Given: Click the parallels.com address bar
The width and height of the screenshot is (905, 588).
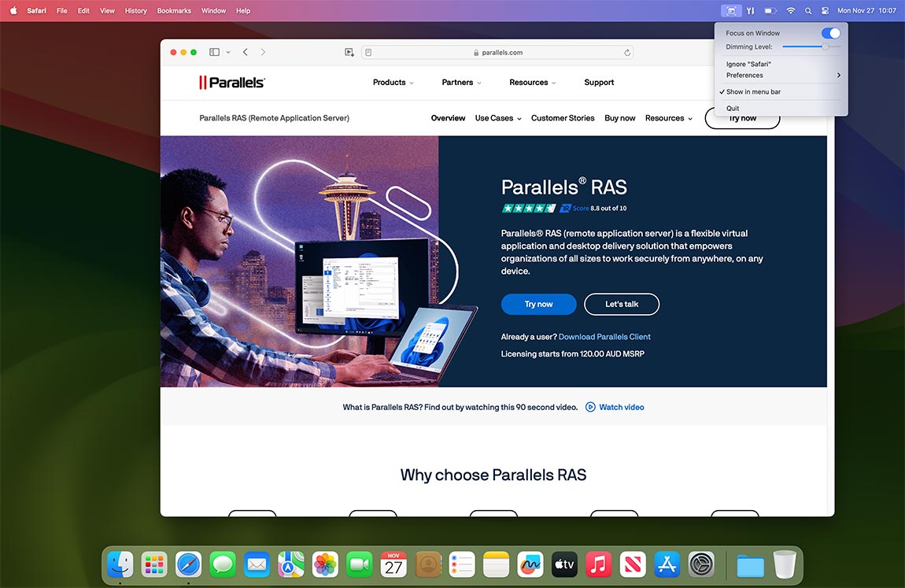Looking at the screenshot, I should (497, 53).
